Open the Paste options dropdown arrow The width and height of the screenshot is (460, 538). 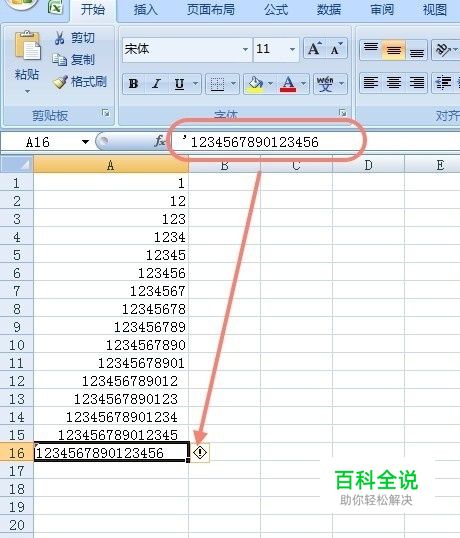click(x=27, y=92)
